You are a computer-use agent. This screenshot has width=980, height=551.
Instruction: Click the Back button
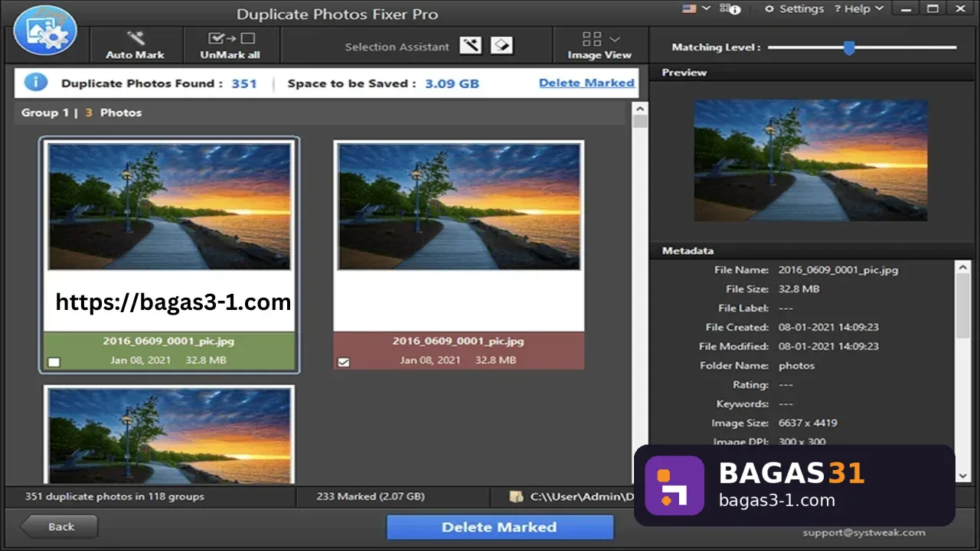pyautogui.click(x=59, y=527)
